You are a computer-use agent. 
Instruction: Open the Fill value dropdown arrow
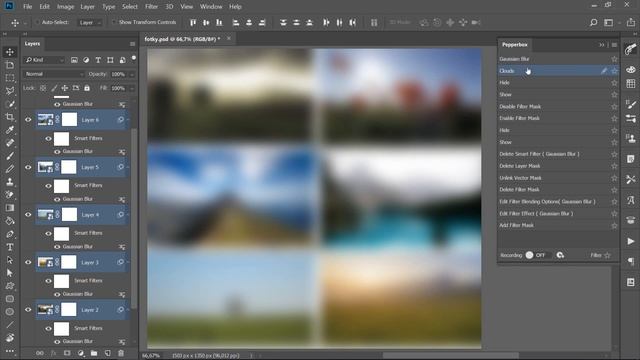coord(132,88)
